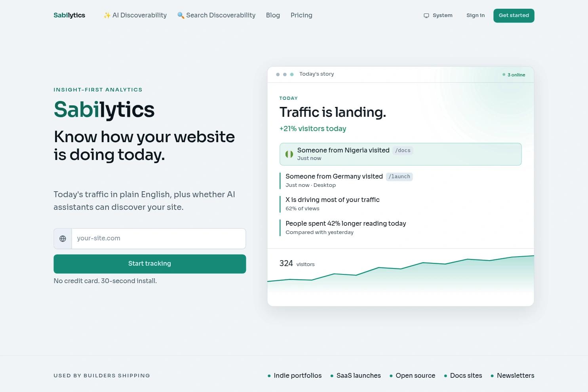Image resolution: width=588 pixels, height=392 pixels.
Task: Click the '324 visitors' count
Action: 297,264
